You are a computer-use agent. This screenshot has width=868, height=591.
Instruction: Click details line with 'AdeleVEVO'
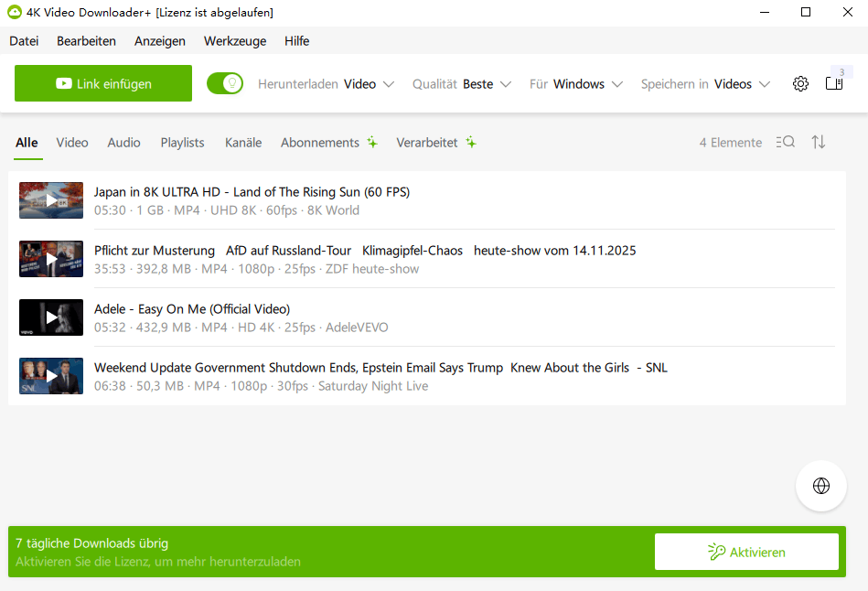click(x=241, y=328)
